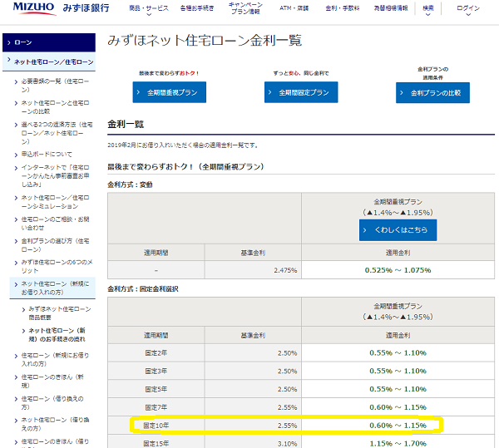
Task: Click the 固定10年 row label
Action: [x=156, y=426]
